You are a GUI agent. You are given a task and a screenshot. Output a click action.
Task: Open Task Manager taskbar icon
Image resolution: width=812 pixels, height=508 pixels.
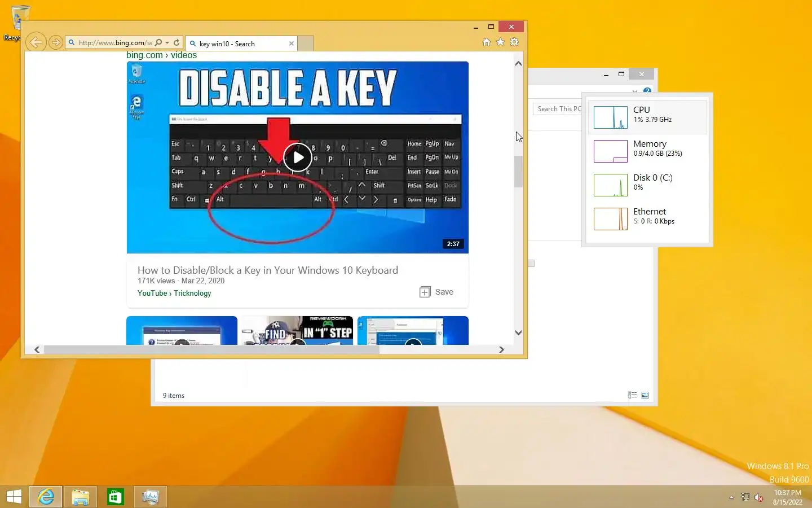[x=151, y=497]
